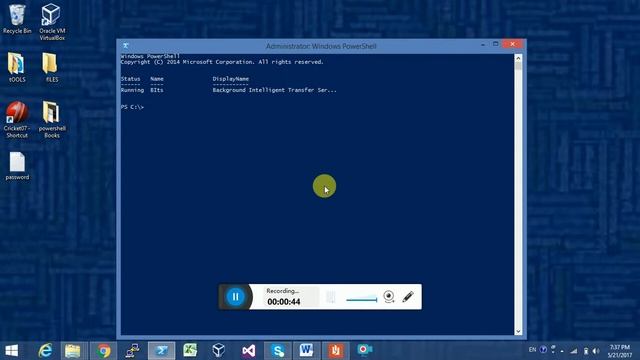Launch the Cricket07 shortcut on desktop

click(17, 120)
